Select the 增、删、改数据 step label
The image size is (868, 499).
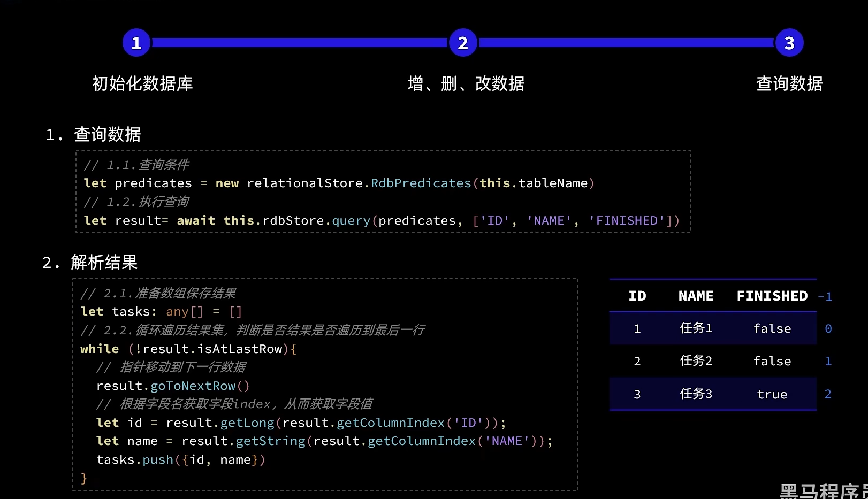pos(466,83)
